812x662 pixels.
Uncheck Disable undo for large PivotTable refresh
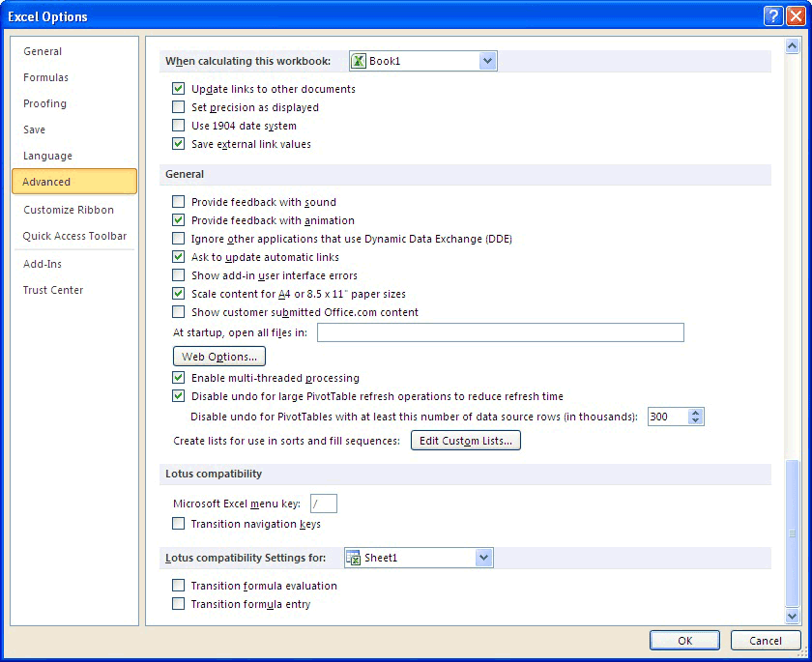(x=178, y=396)
